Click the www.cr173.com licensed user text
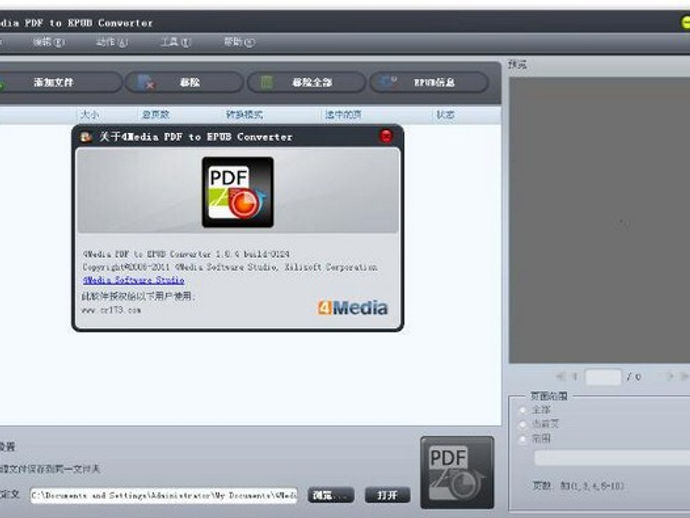Viewport: 690px width, 518px height. [x=111, y=310]
